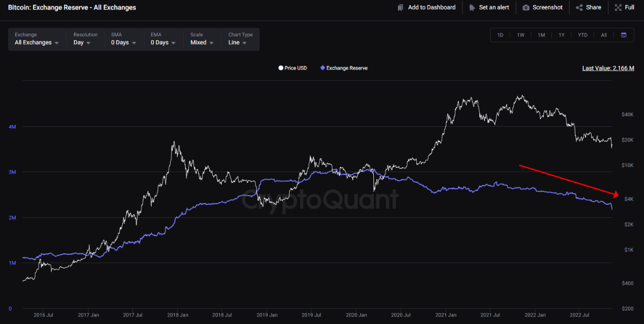644x324 pixels.
Task: Select the 1Y time range
Action: pyautogui.click(x=561, y=35)
